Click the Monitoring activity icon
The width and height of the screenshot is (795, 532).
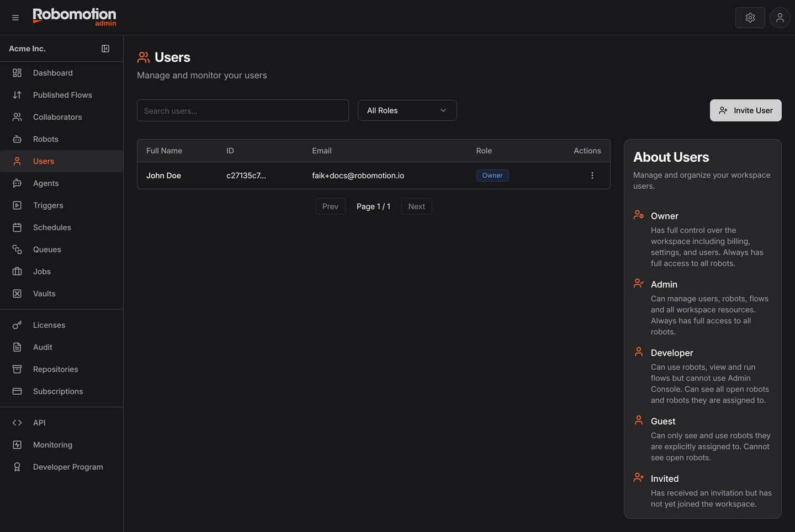coord(17,445)
